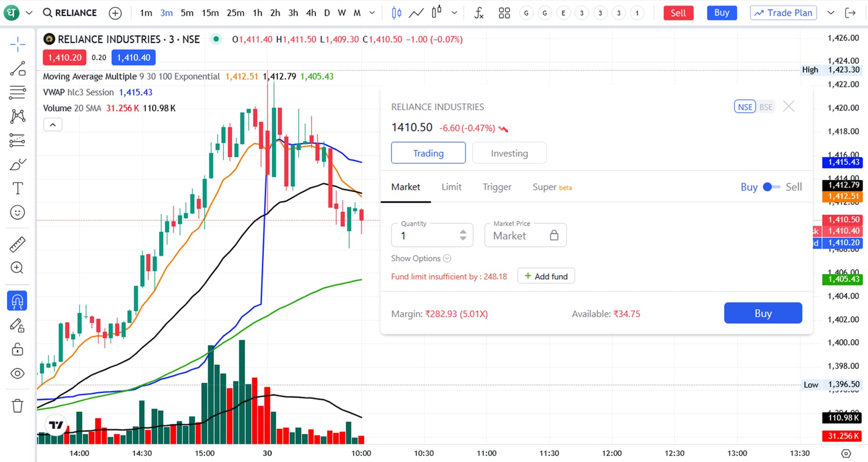The image size is (868, 462).
Task: Expand the dropdown next to Trade Plan
Action: click(x=830, y=13)
